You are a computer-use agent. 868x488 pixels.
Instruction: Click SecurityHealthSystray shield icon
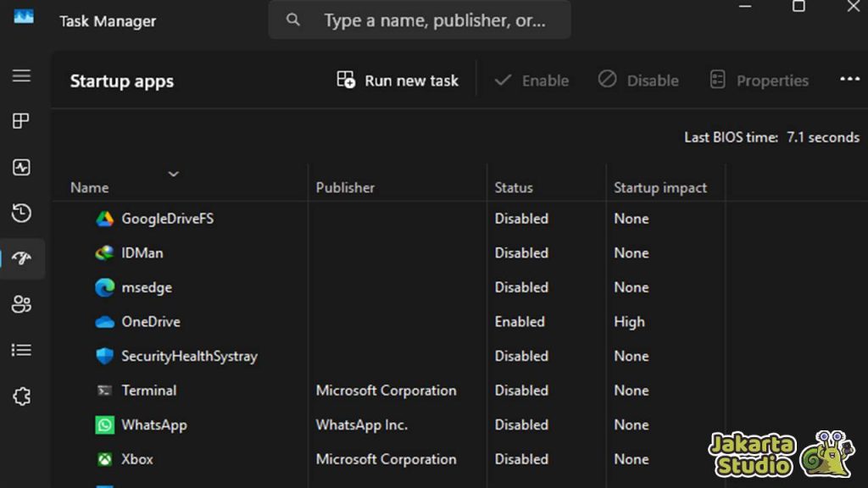[x=104, y=357]
